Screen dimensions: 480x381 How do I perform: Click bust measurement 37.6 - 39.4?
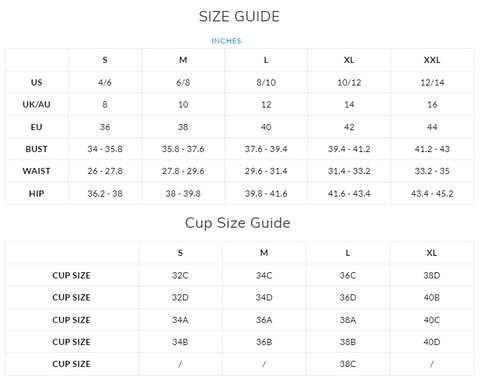pyautogui.click(x=266, y=149)
